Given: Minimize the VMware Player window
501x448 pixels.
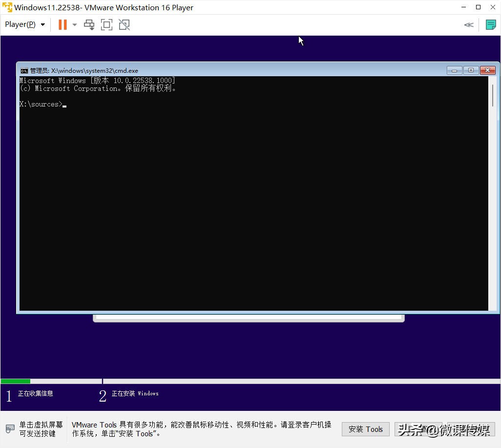Looking at the screenshot, I should [463, 7].
